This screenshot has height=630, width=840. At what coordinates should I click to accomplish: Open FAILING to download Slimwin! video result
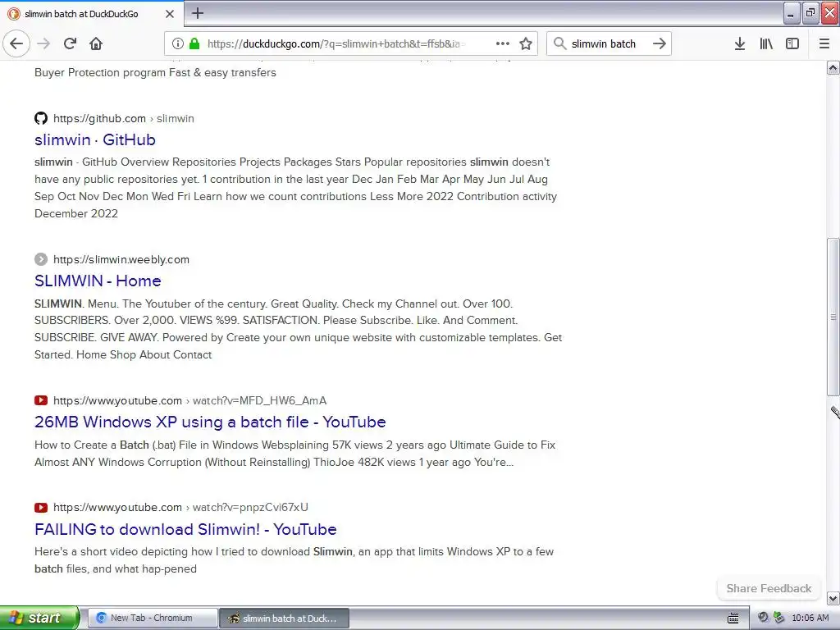[185, 529]
